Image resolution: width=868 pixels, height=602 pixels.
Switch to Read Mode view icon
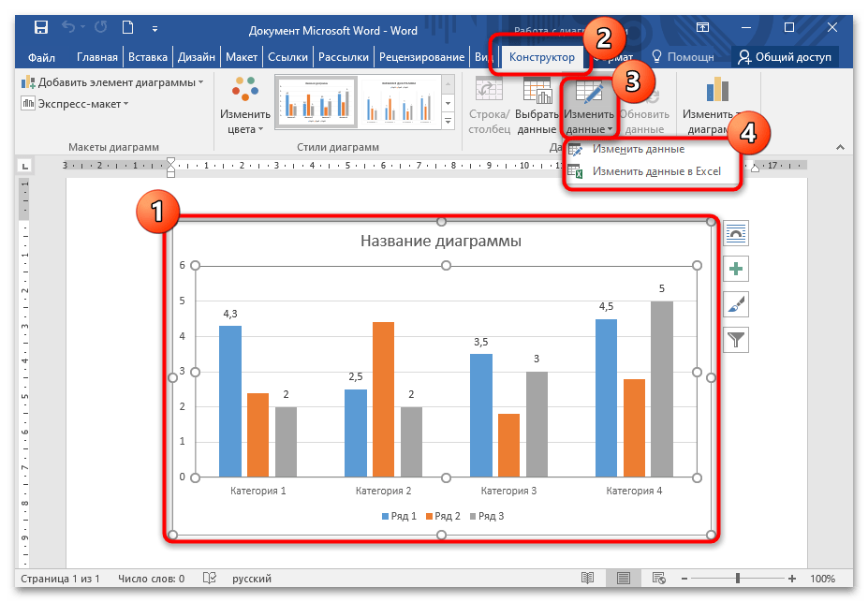click(x=587, y=579)
